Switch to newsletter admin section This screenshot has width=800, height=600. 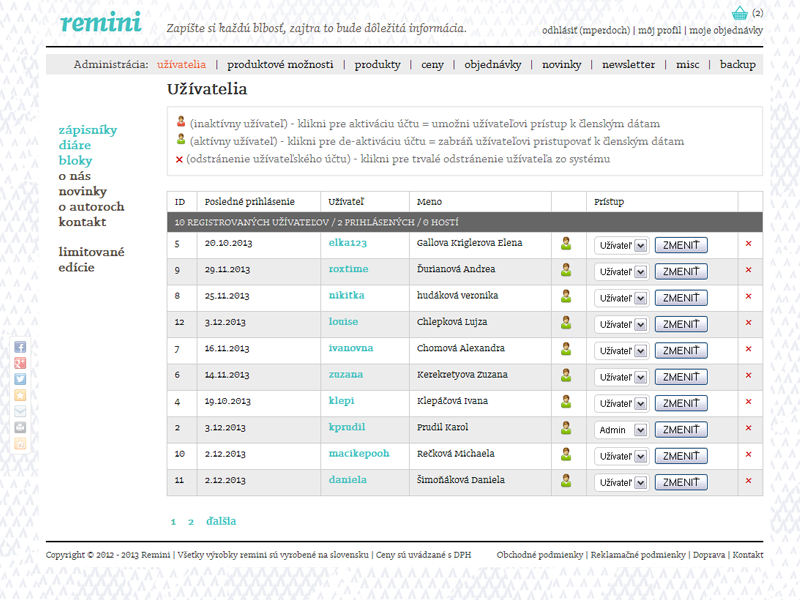pyautogui.click(x=628, y=65)
